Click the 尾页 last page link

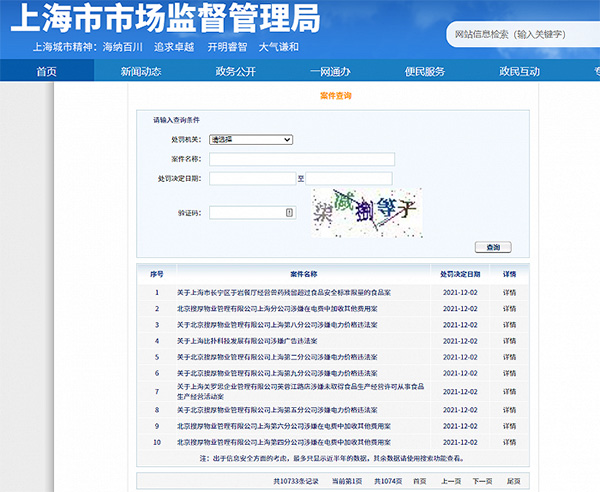click(x=514, y=481)
